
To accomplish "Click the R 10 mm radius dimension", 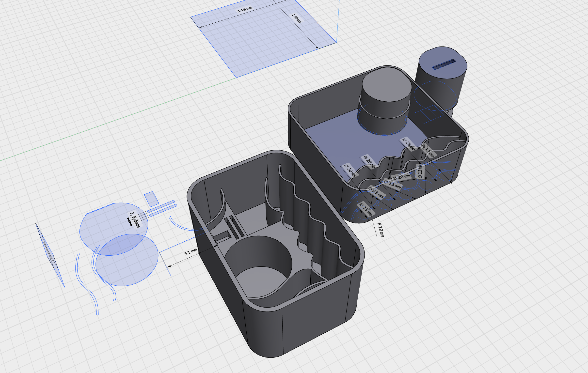I will [381, 230].
